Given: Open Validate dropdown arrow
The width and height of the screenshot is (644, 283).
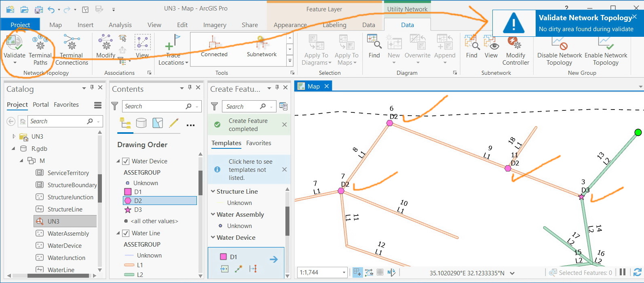Looking at the screenshot, I should coord(15,63).
